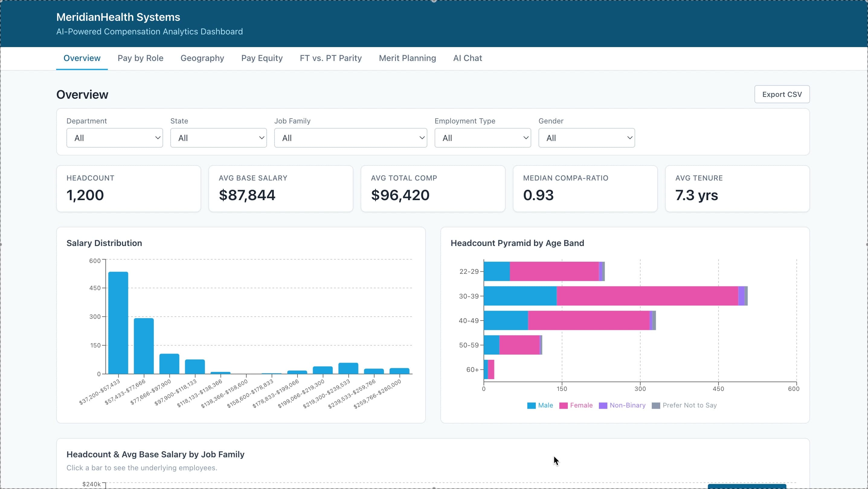This screenshot has width=868, height=489.
Task: Expand the State filter dropdown
Action: click(x=218, y=138)
